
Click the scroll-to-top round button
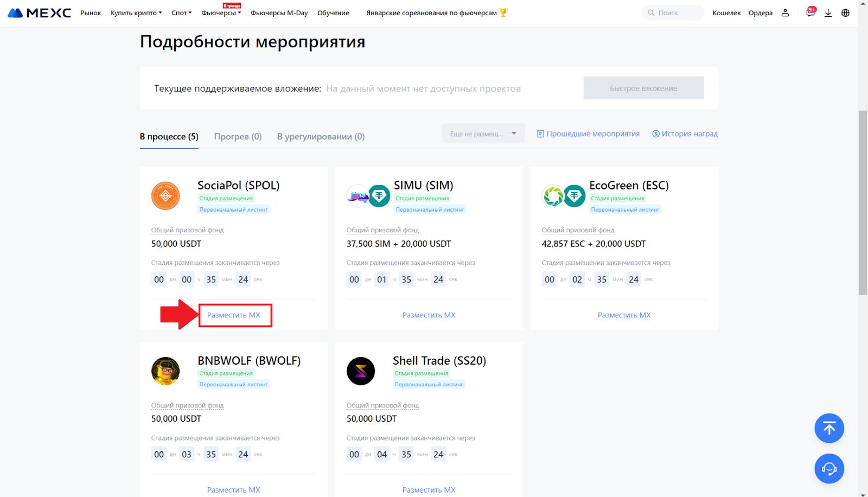(829, 428)
